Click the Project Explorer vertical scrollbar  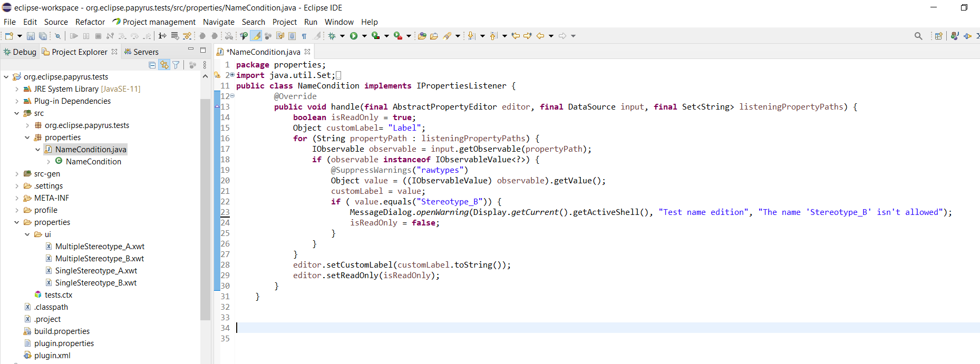(205, 210)
